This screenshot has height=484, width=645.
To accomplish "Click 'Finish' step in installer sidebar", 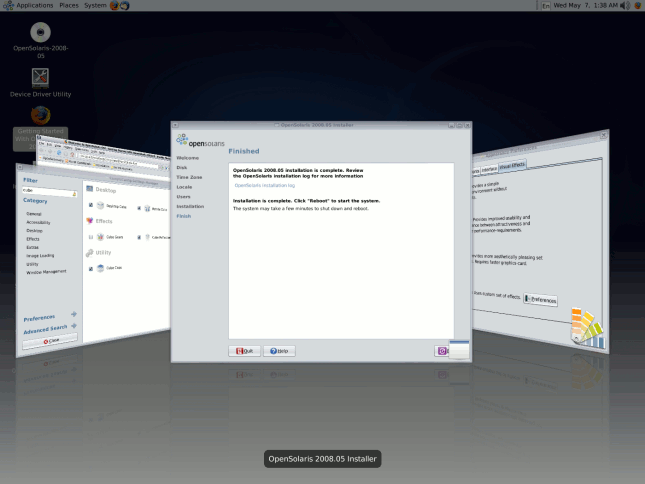I will tap(183, 216).
